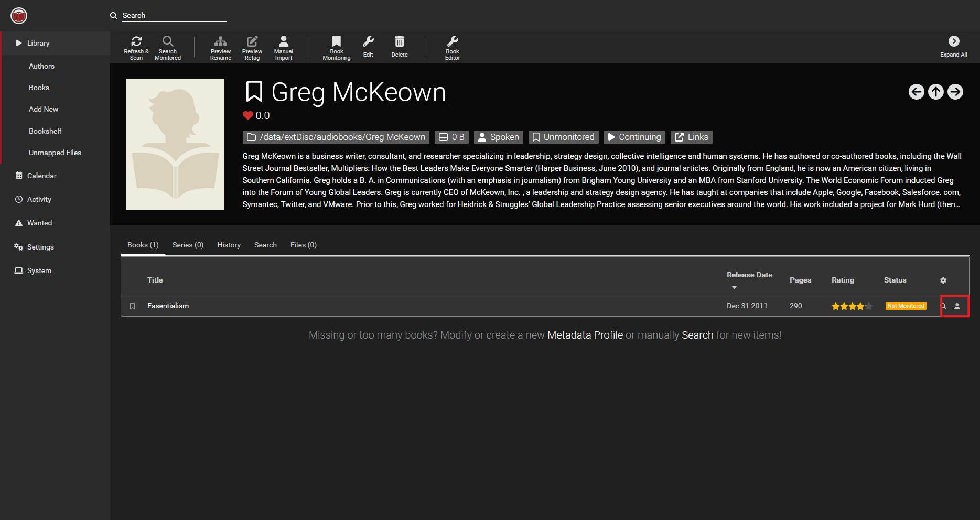Screen dimensions: 980x520
Task: Switch to the History tab
Action: 229,245
